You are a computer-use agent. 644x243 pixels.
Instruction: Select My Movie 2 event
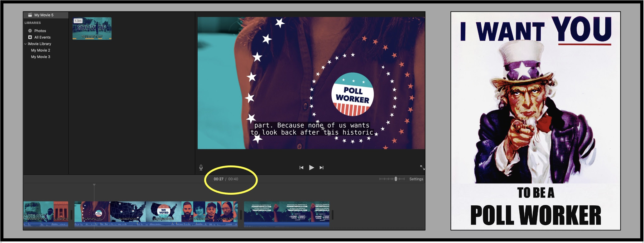(x=41, y=50)
